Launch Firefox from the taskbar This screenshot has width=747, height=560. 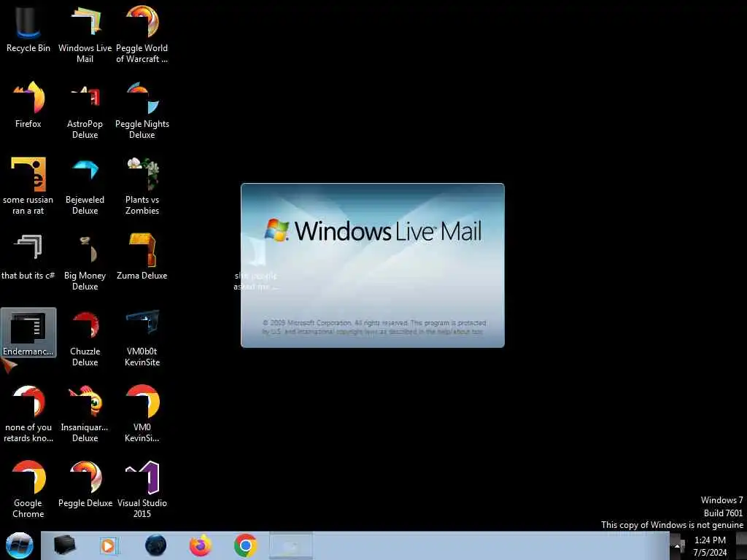point(200,545)
